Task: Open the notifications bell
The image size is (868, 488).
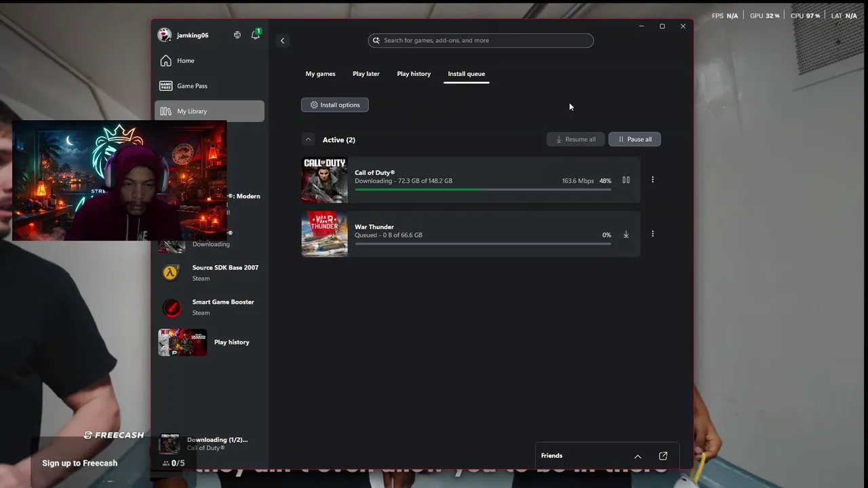Action: pyautogui.click(x=256, y=35)
